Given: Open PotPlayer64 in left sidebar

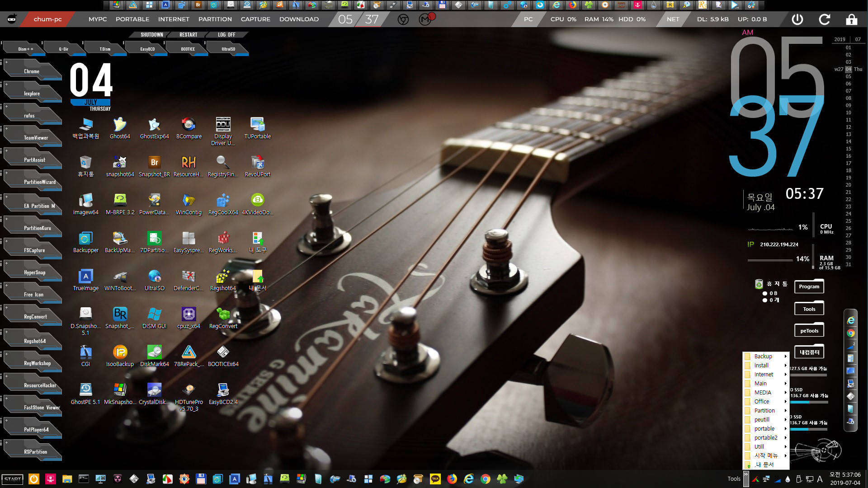Looking at the screenshot, I should coord(33,430).
